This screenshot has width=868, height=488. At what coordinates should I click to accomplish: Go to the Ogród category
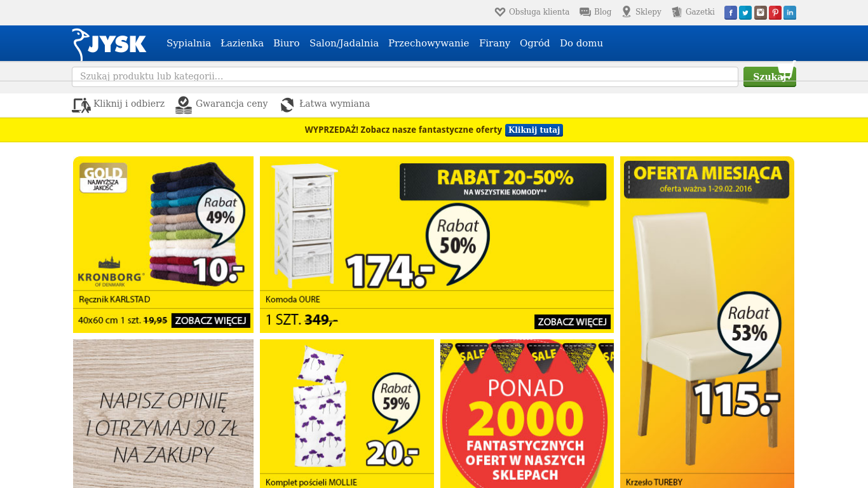[x=535, y=43]
